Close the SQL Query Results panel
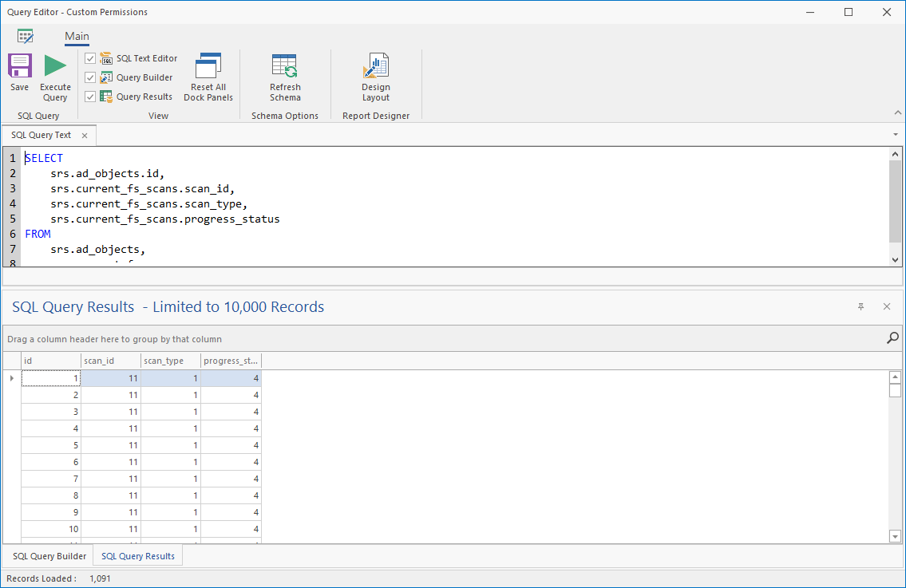This screenshot has width=906, height=588. point(887,306)
